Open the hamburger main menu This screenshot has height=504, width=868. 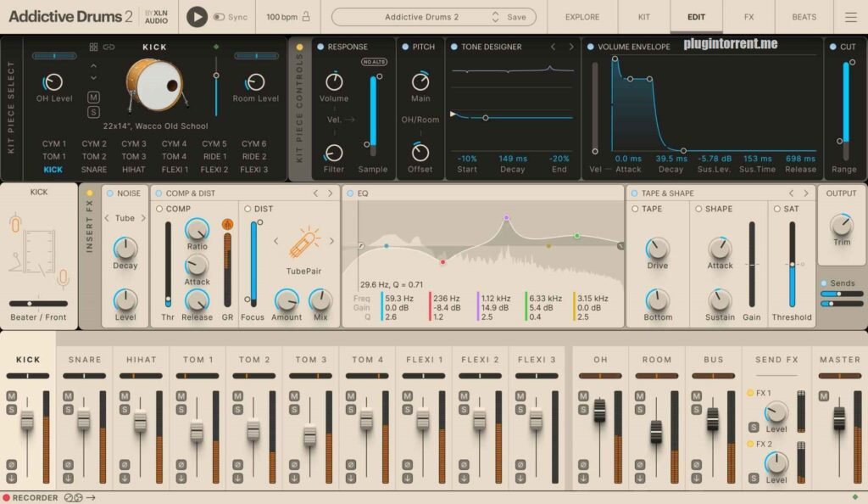[x=850, y=17]
